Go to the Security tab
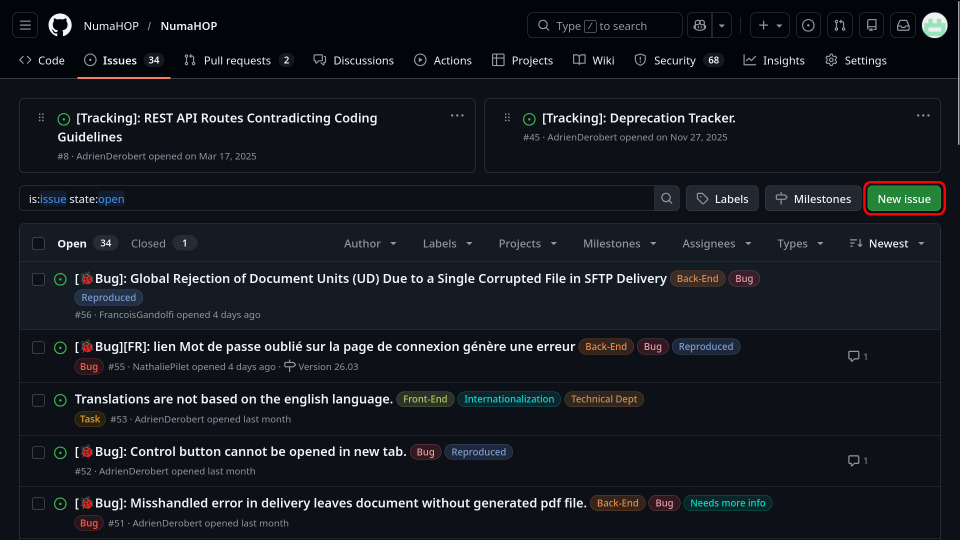The height and width of the screenshot is (540, 960). point(678,60)
